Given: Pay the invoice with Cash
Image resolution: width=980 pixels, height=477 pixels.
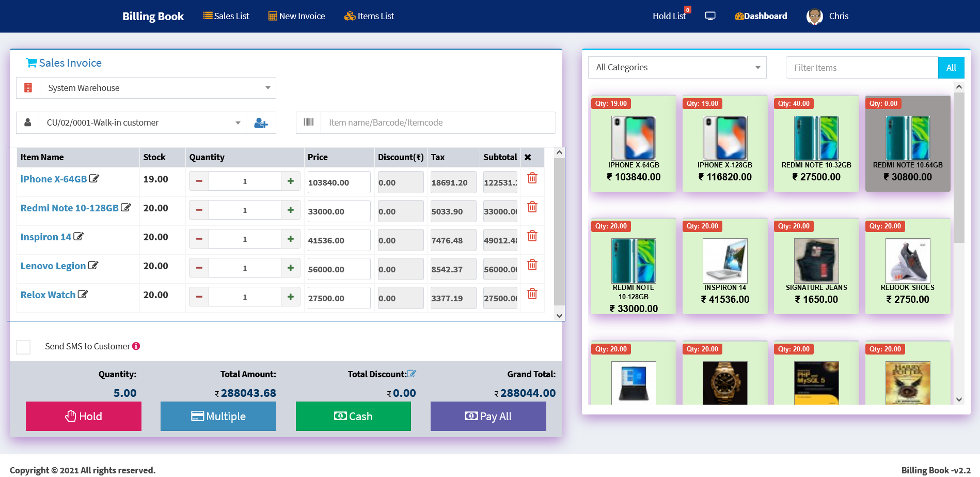Looking at the screenshot, I should click(353, 417).
